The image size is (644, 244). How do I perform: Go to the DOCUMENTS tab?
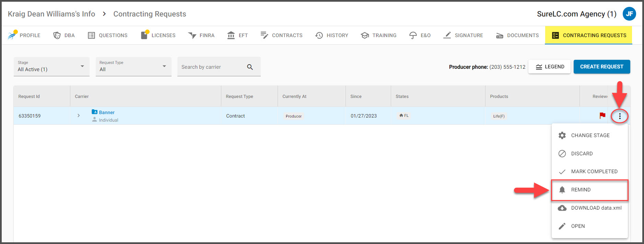pyautogui.click(x=517, y=35)
